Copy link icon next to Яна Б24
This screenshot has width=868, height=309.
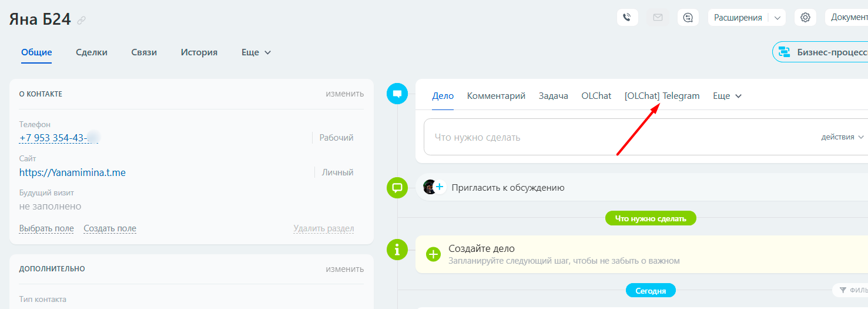pos(82,21)
